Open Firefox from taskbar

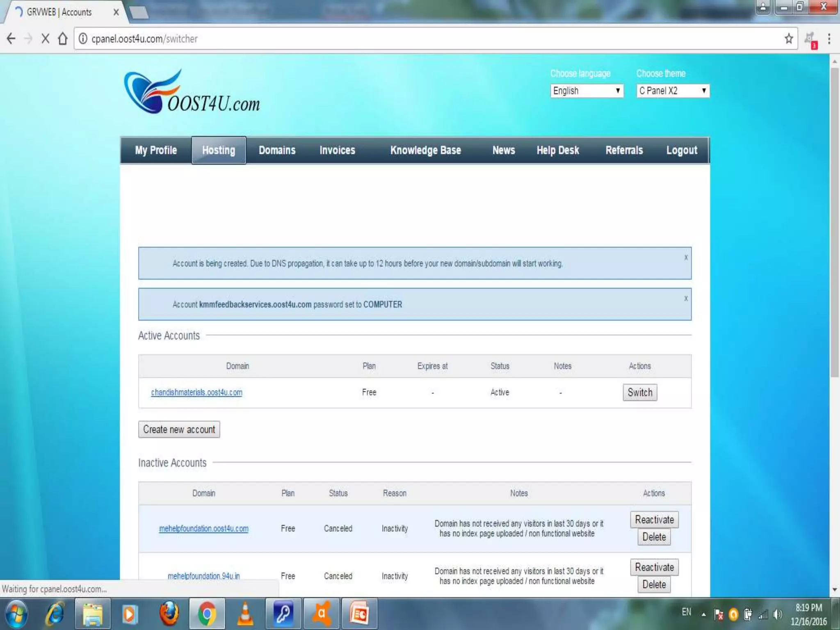point(169,614)
